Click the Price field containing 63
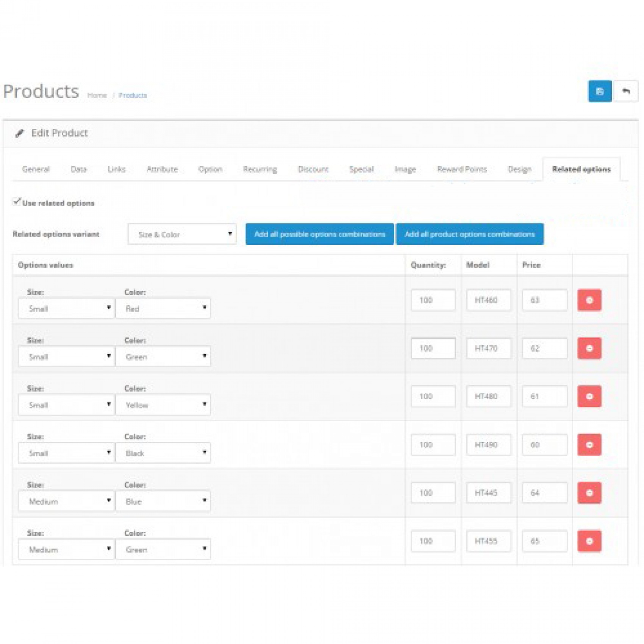 click(544, 300)
